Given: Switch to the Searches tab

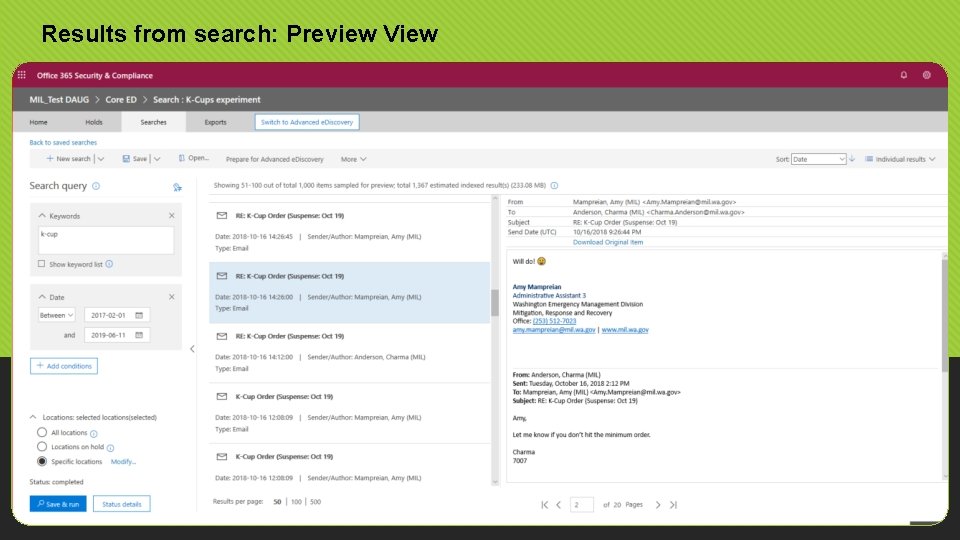Looking at the screenshot, I should (x=153, y=122).
